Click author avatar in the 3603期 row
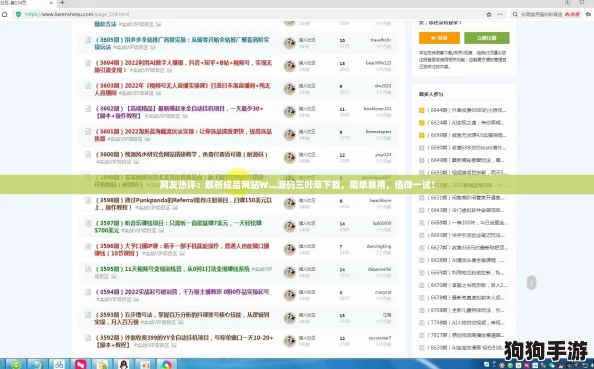This screenshot has width=594, height=369. [289, 89]
